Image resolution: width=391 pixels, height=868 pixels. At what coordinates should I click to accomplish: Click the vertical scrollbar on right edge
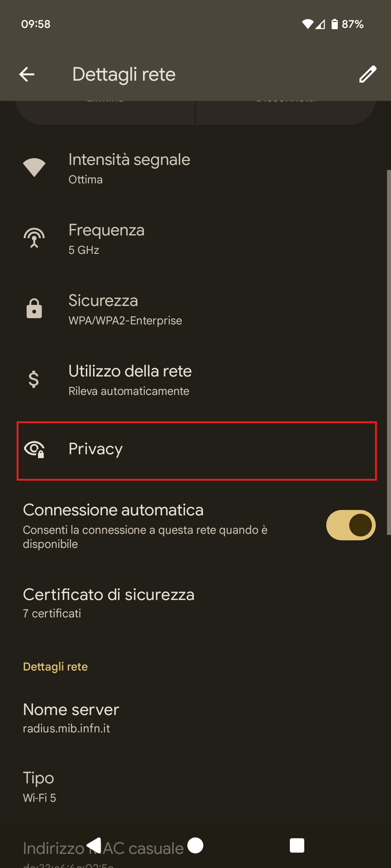pos(389,352)
